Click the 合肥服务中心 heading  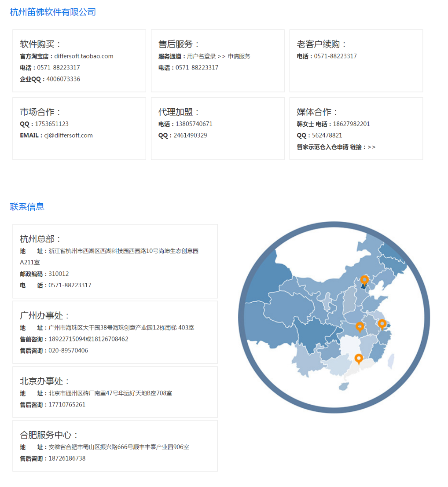click(49, 435)
